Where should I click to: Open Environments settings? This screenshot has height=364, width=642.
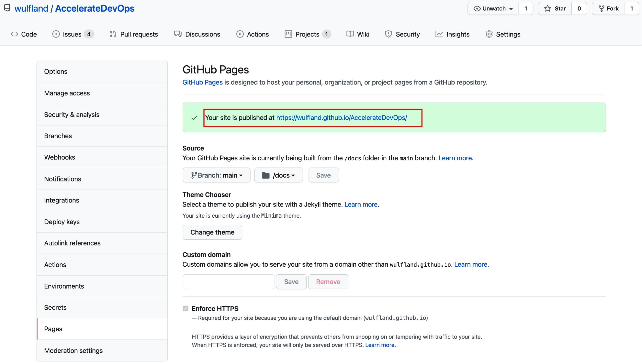coord(102,286)
